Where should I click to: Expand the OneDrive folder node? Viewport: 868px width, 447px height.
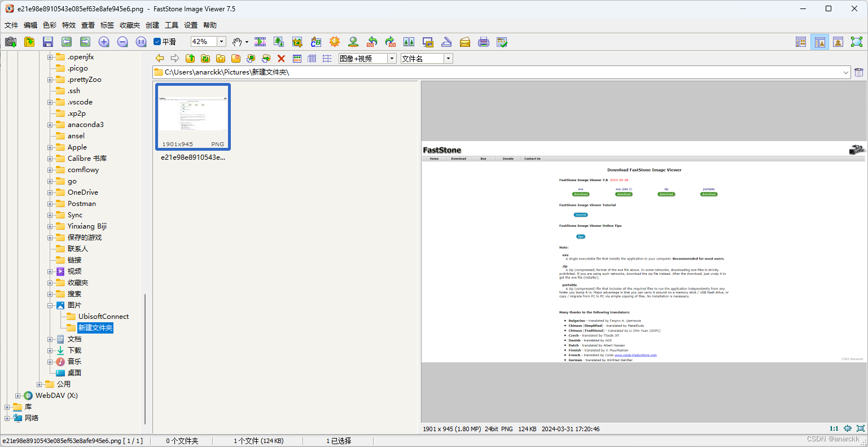(50, 192)
